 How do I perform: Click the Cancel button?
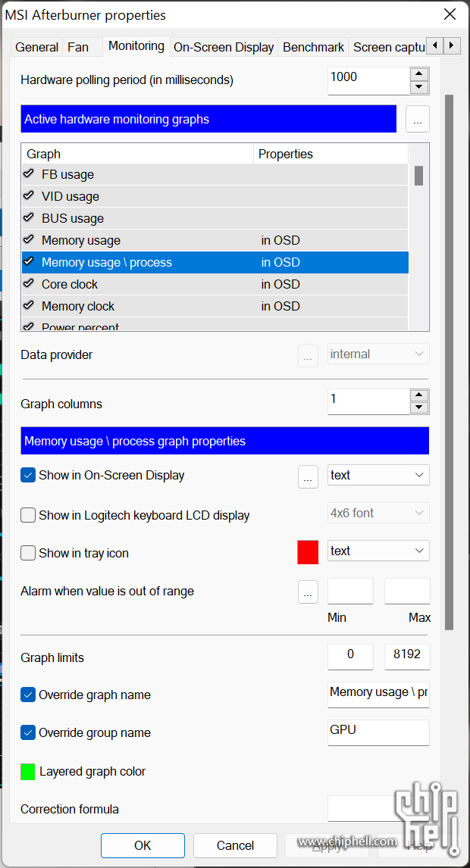point(235,845)
